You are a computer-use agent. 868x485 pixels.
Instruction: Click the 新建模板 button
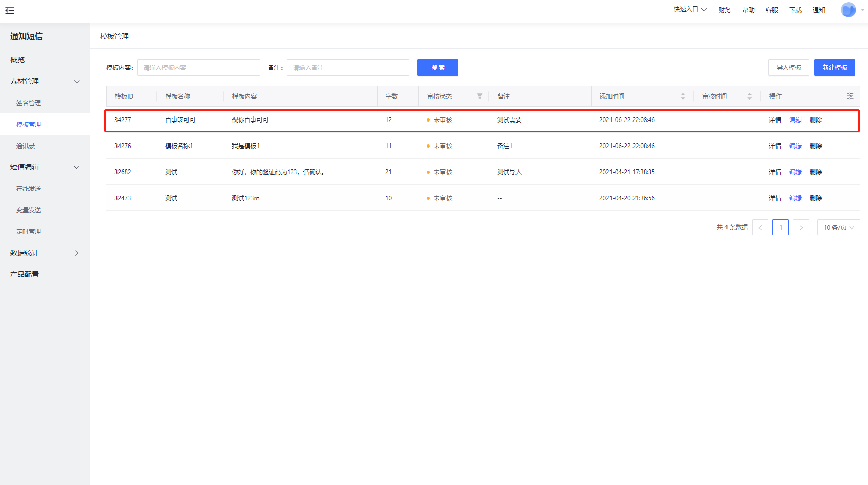(835, 67)
